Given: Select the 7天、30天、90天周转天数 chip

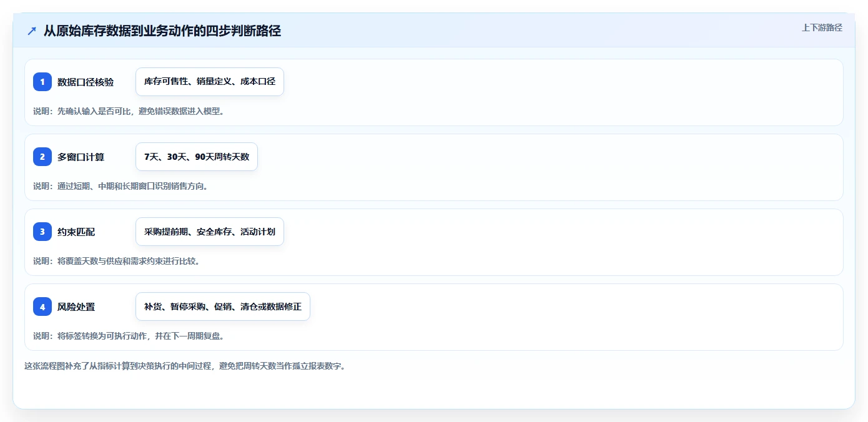Looking at the screenshot, I should pos(197,157).
